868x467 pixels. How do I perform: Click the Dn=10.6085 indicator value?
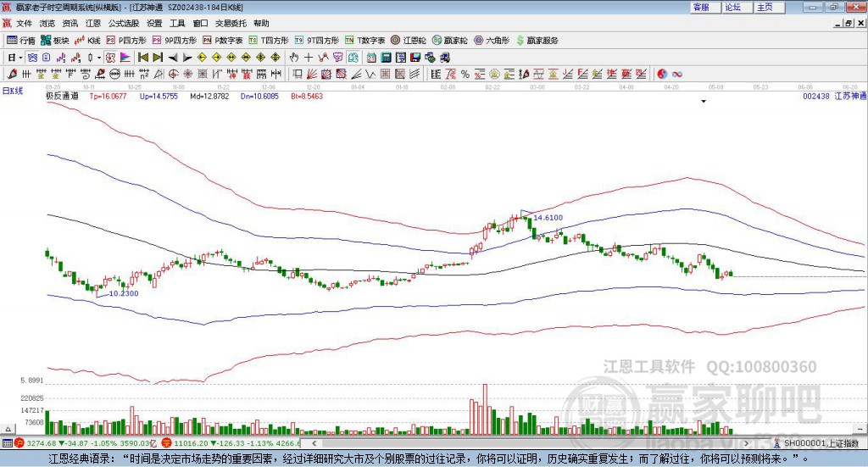pyautogui.click(x=259, y=97)
